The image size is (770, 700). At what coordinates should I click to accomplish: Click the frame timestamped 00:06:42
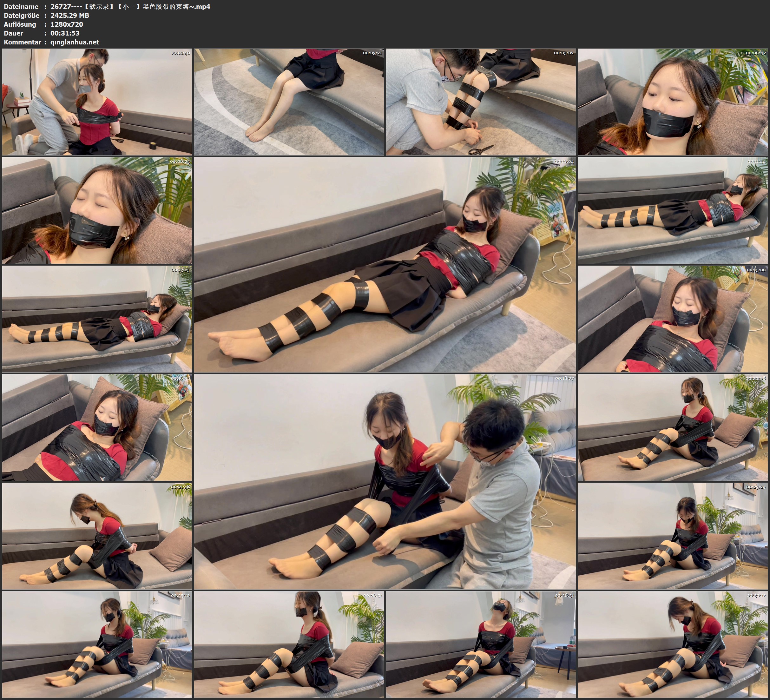click(673, 102)
